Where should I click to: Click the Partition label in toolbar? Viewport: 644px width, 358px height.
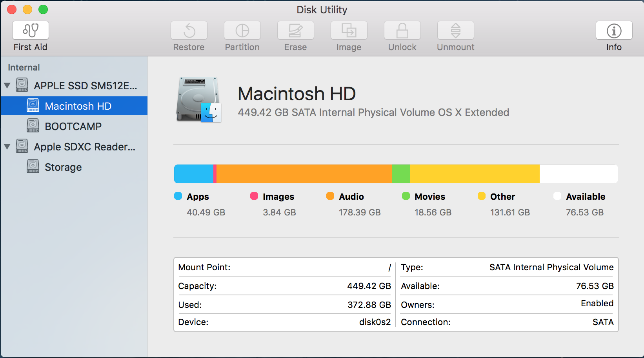click(242, 47)
